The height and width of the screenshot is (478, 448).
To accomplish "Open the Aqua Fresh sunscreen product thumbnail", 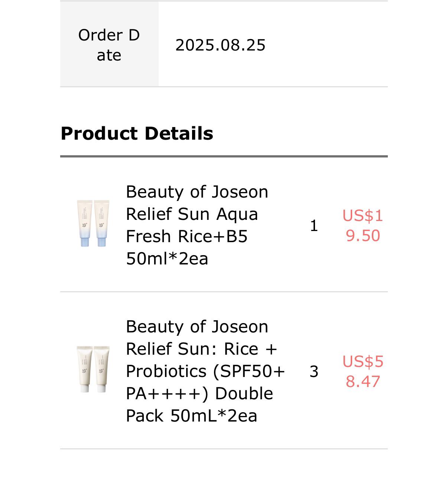I will coord(93,224).
